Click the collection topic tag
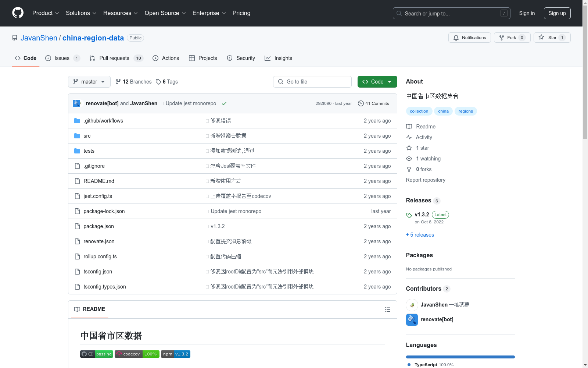The width and height of the screenshot is (588, 368). point(419,111)
